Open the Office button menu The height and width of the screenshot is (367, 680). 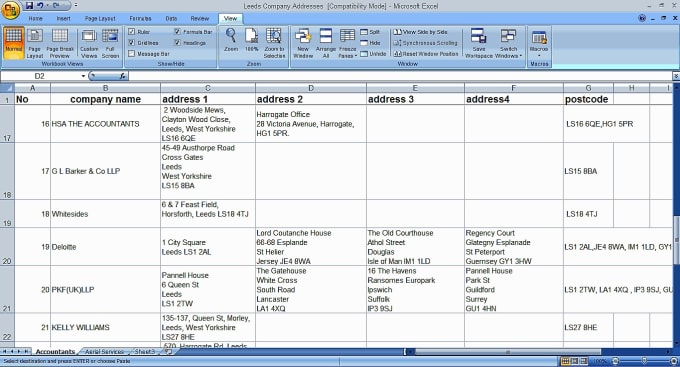[x=10, y=10]
